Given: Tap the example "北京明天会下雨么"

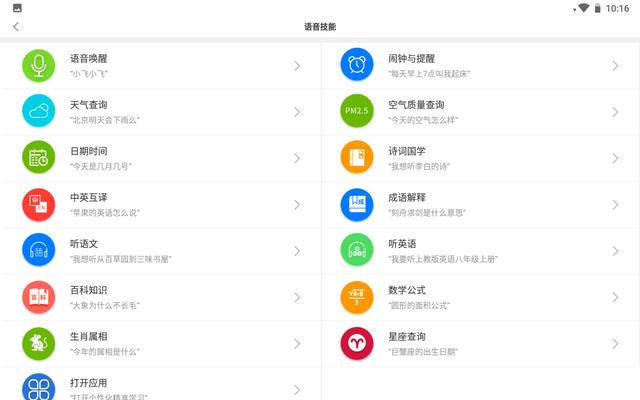Looking at the screenshot, I should click(104, 120).
